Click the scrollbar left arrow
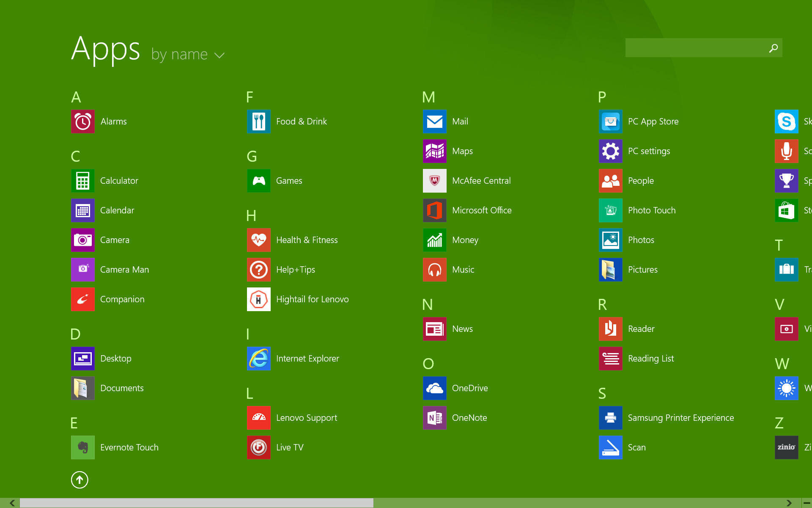This screenshot has width=812, height=508. click(x=12, y=503)
